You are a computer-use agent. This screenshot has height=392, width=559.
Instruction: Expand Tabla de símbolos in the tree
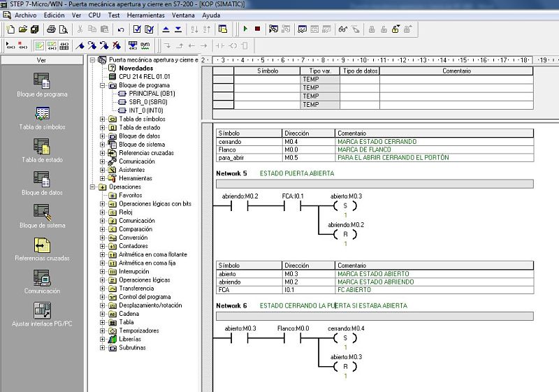(103, 119)
